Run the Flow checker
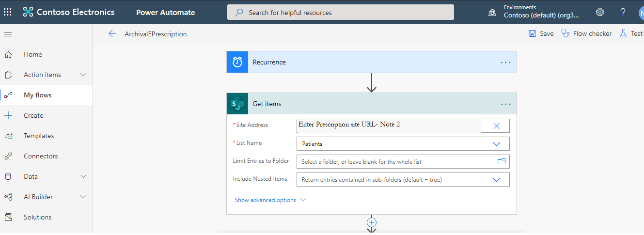The height and width of the screenshot is (235, 644). pyautogui.click(x=586, y=33)
